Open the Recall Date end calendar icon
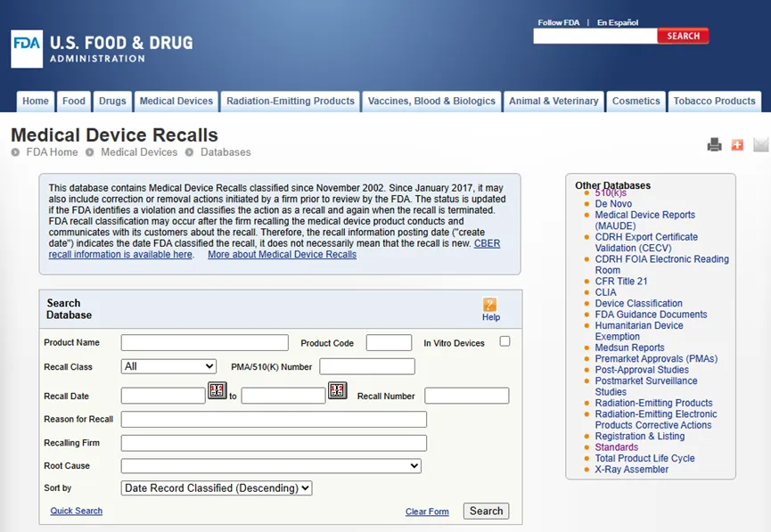 click(x=337, y=390)
